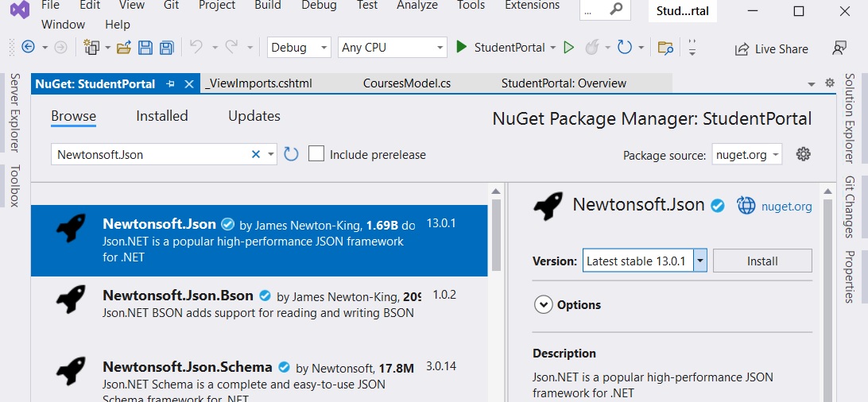The image size is (868, 402).
Task: Pin the NuGet: StudentPortal tab
Action: click(170, 84)
